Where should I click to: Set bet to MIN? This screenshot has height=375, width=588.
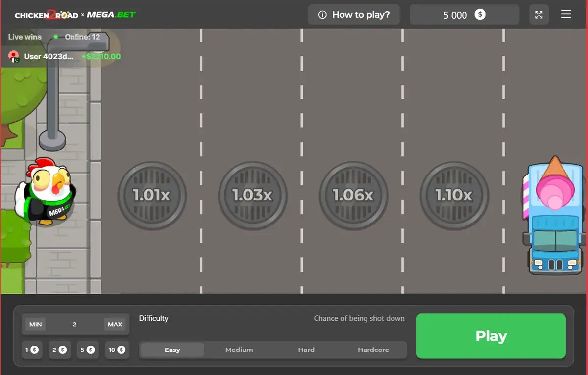pyautogui.click(x=35, y=325)
